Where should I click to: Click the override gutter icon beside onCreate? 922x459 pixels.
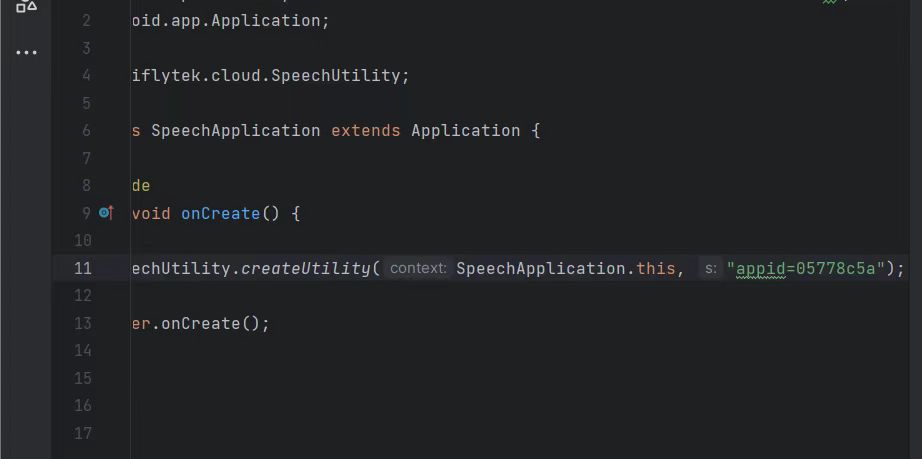[x=107, y=213]
